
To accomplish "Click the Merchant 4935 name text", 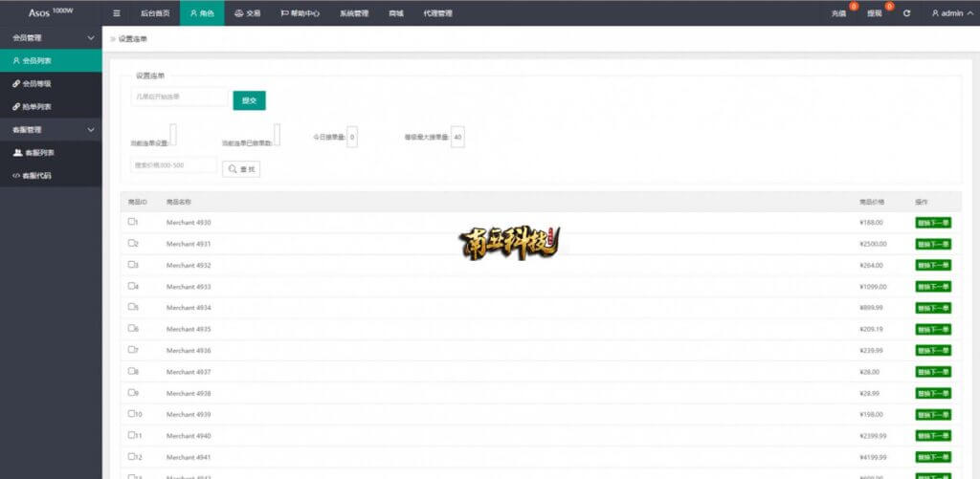I will [x=189, y=329].
